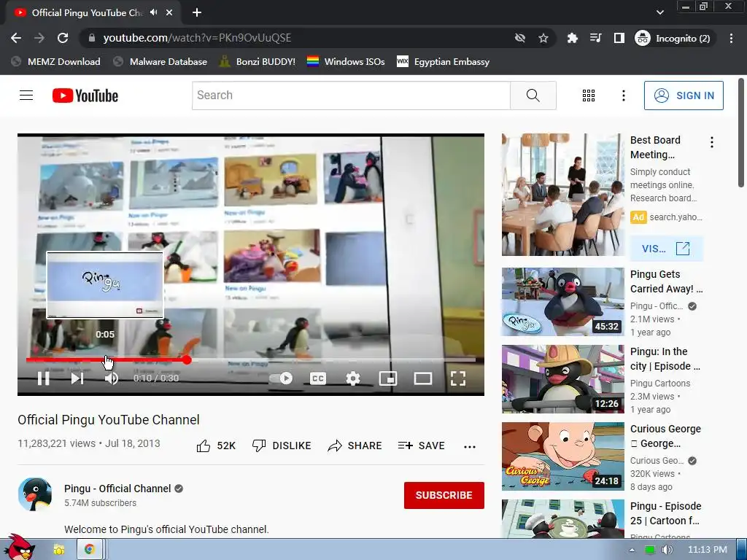Click the 24:18 Curious George thumbnail
The width and height of the screenshot is (747, 560).
click(562, 456)
